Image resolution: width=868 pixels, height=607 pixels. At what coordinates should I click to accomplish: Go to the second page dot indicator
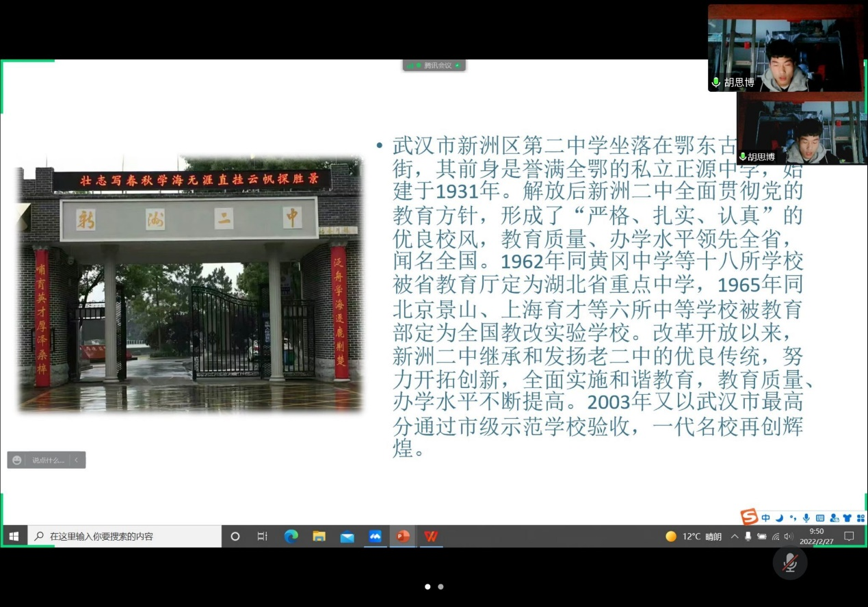(x=440, y=586)
